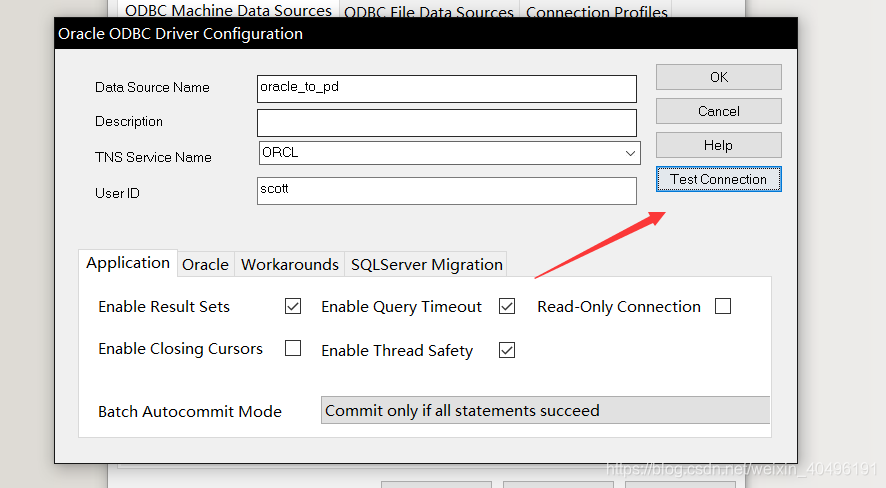Enable the Read-Only Connection checkbox
The width and height of the screenshot is (886, 488).
click(723, 306)
